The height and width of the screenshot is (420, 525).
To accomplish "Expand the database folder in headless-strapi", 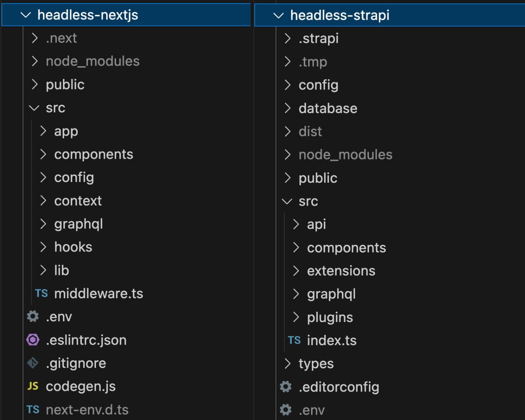I will [287, 108].
